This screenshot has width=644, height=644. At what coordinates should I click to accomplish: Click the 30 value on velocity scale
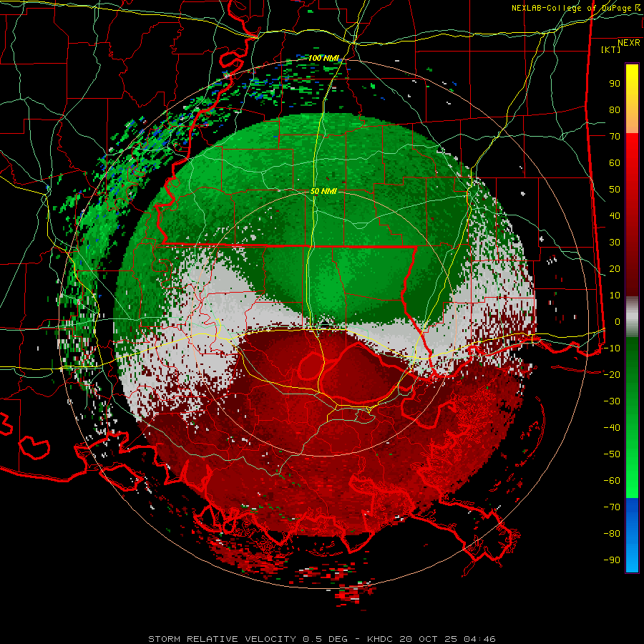[615, 243]
